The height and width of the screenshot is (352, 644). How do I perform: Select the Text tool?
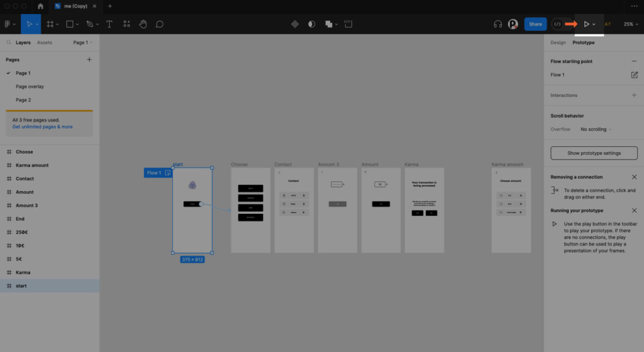109,24
